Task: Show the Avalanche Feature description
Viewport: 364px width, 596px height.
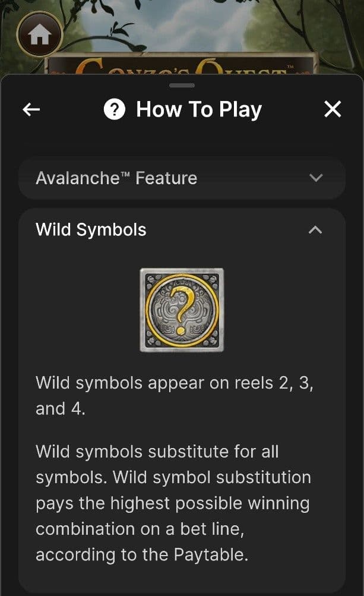Action: [182, 177]
